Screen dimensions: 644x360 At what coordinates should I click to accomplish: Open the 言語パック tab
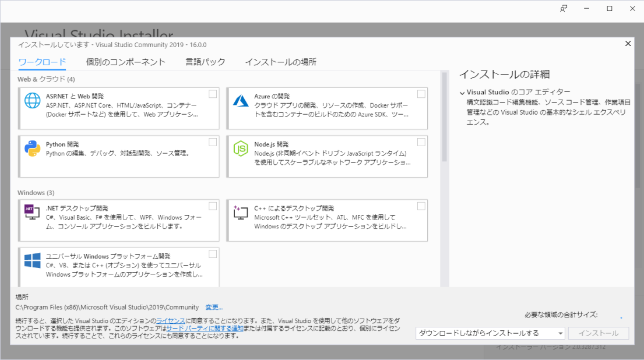pyautogui.click(x=205, y=61)
